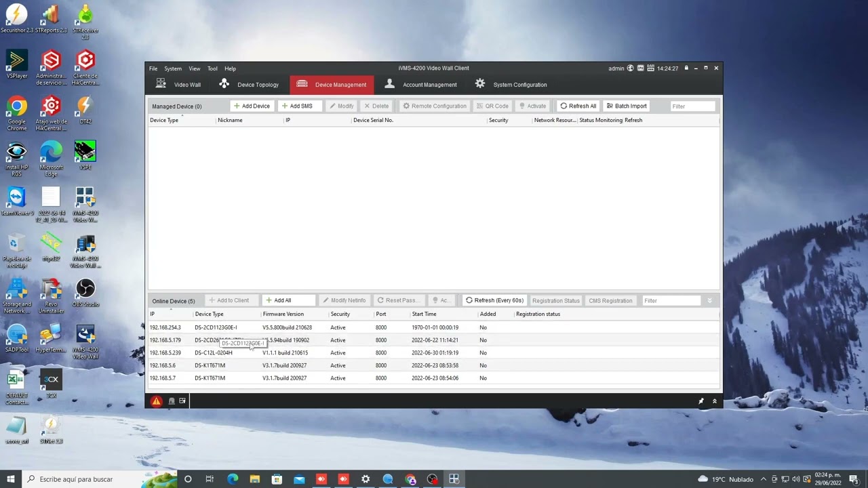Click the network globe icon in title bar
The image size is (868, 488).
pyautogui.click(x=630, y=68)
